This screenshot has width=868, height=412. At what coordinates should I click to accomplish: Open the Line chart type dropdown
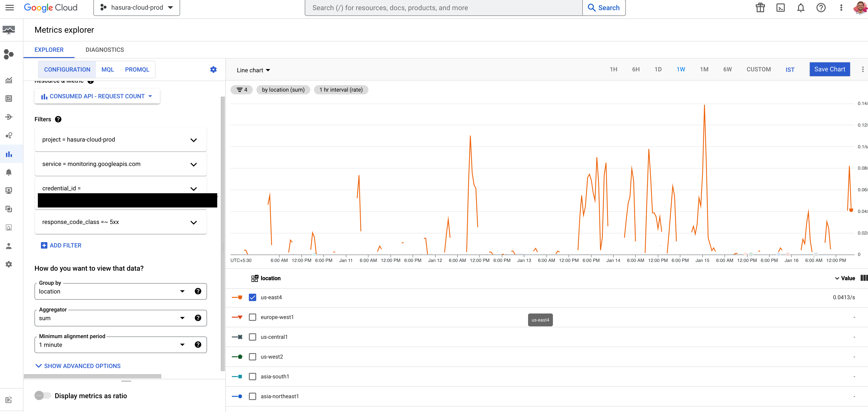pos(253,70)
